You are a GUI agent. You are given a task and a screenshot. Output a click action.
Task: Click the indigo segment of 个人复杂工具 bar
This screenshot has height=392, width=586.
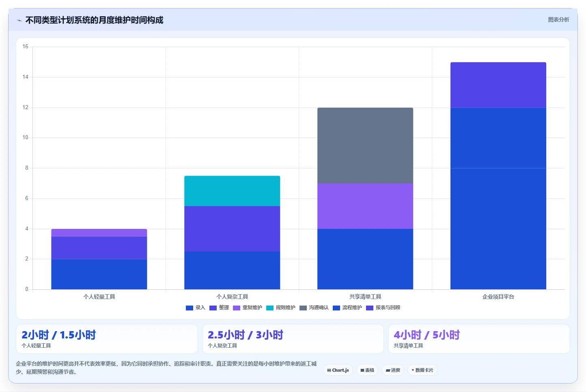click(232, 229)
